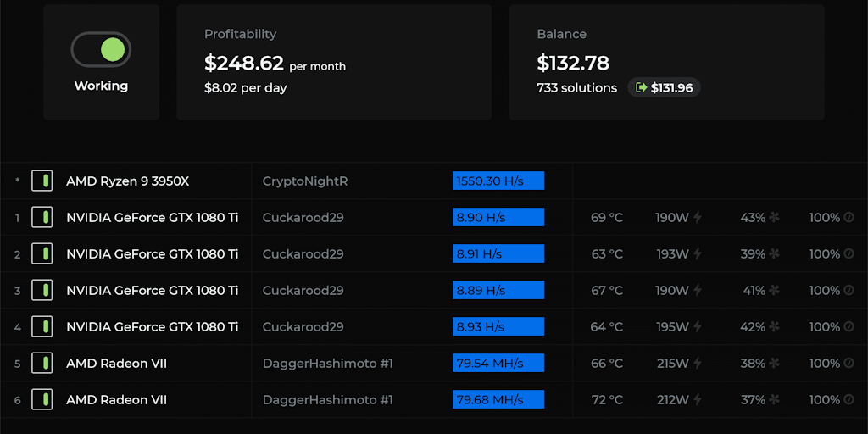Click the 8.89 H/s hashrate bar
This screenshot has width=868, height=434.
(x=498, y=290)
